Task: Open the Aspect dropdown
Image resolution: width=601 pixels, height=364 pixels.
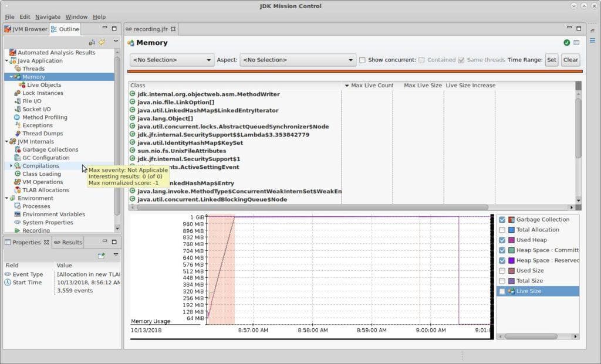Action: coord(298,60)
